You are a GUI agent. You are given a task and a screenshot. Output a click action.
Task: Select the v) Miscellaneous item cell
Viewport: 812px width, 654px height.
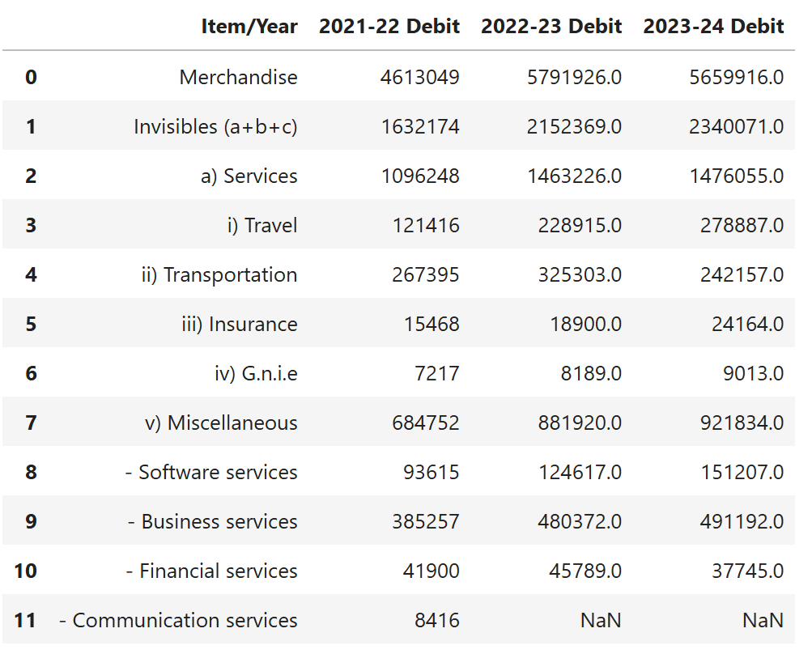(221, 423)
